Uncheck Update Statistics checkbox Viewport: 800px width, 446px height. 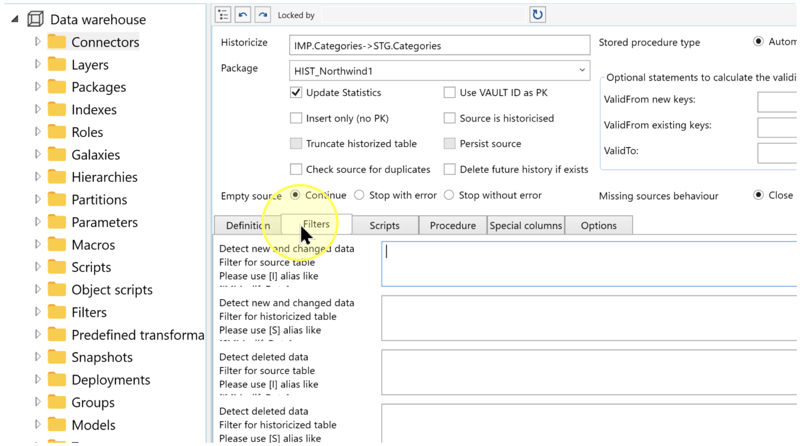click(x=296, y=92)
